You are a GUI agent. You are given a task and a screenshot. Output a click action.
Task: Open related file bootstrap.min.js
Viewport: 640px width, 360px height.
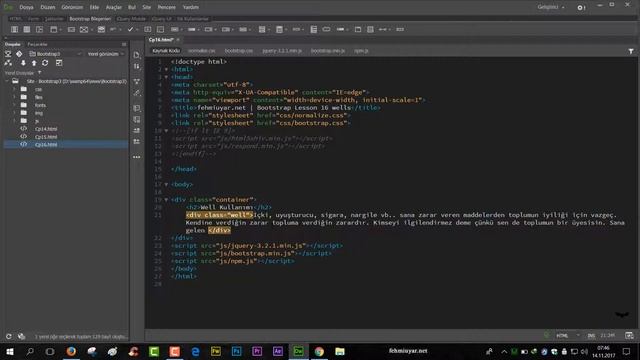328,51
